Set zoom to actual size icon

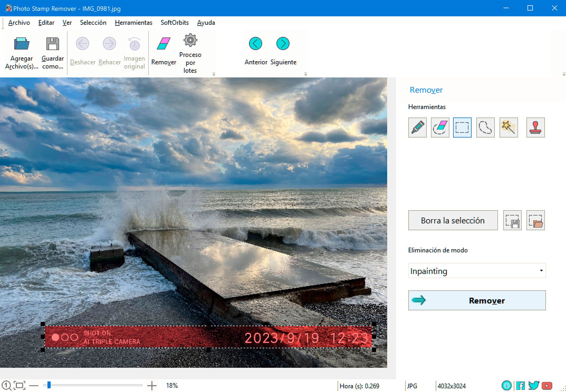pos(6,385)
